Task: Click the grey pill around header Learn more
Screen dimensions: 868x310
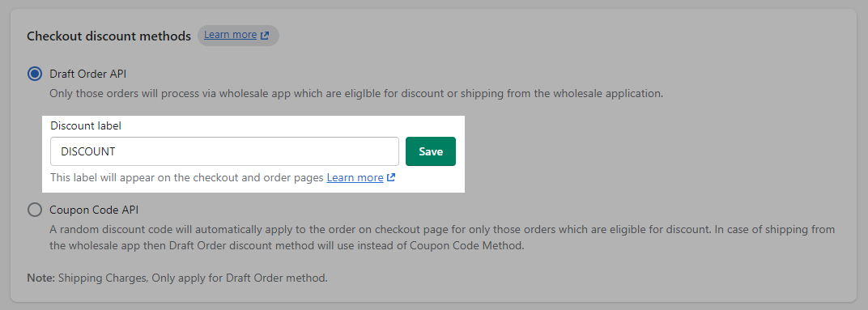Action: tap(239, 36)
